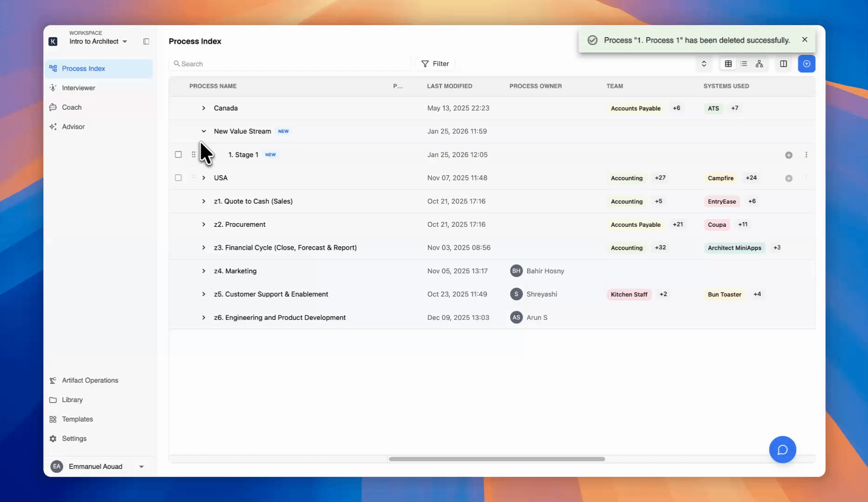Image resolution: width=868 pixels, height=502 pixels.
Task: Click the EA user avatar
Action: coord(57,466)
